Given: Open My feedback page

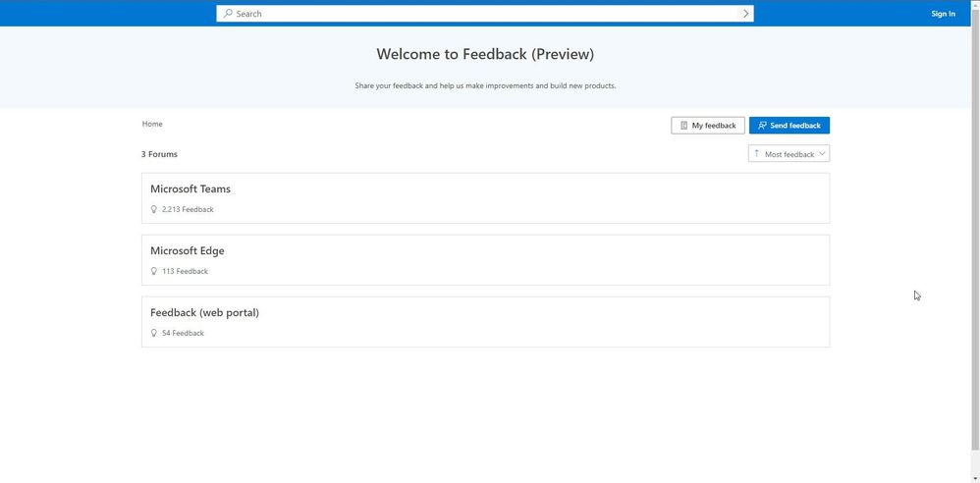Looking at the screenshot, I should pos(707,126).
